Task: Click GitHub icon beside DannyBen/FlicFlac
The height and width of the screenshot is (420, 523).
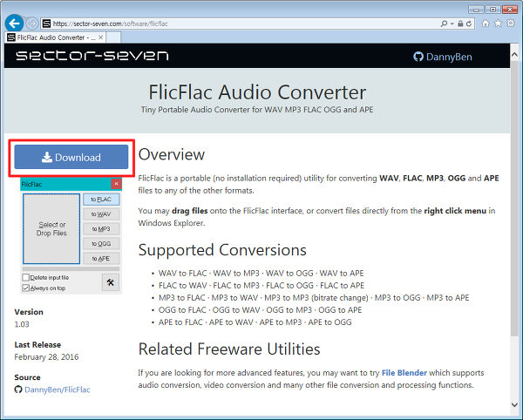Action: (x=18, y=390)
